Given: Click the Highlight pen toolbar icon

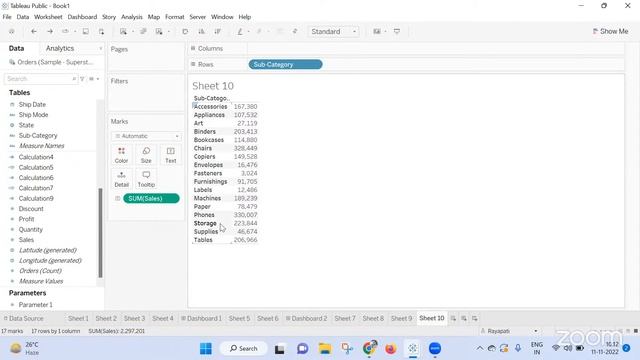Looking at the screenshot, I should (240, 31).
